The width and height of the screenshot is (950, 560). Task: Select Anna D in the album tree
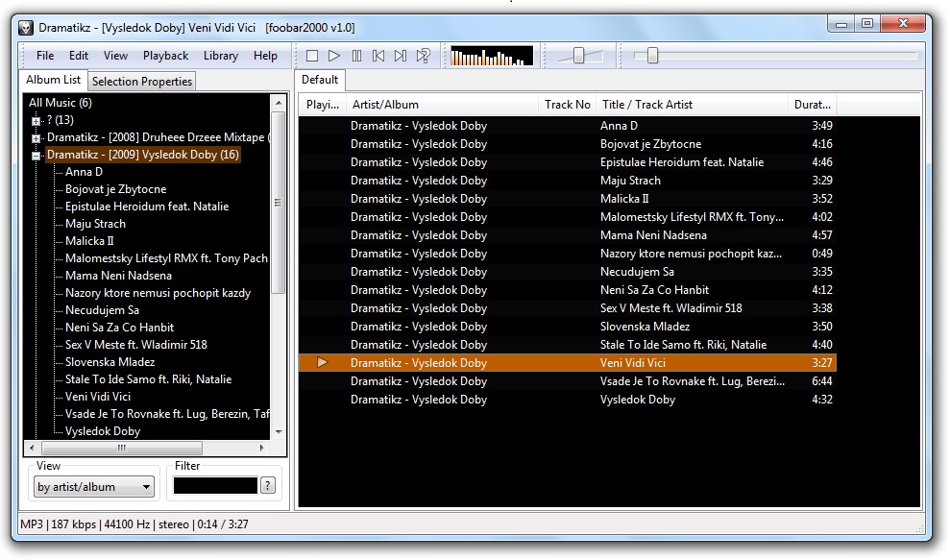(x=84, y=172)
